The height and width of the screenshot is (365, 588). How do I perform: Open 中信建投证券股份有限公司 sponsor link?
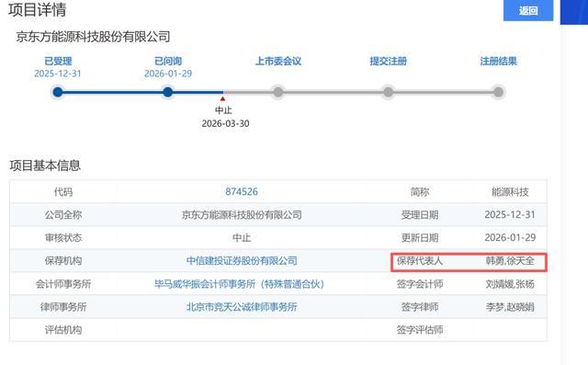242,261
